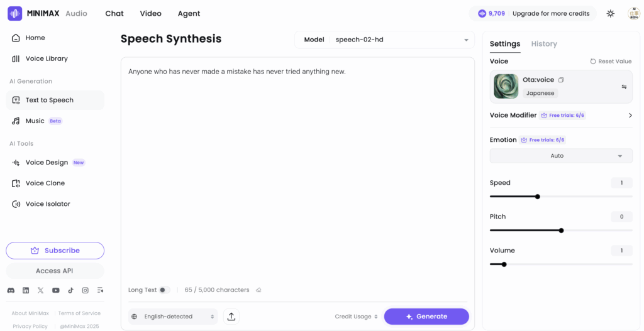Click the Pitch slider handle
Image resolution: width=644 pixels, height=331 pixels.
click(x=561, y=231)
